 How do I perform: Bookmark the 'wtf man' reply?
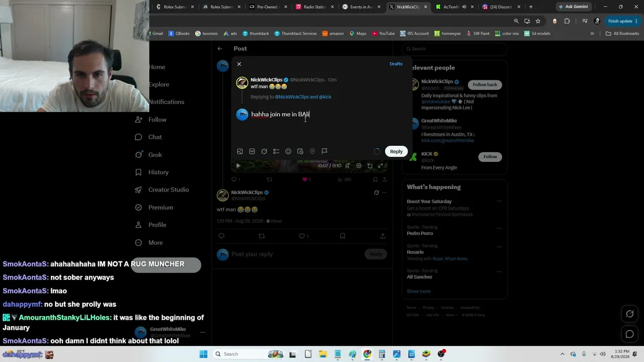pos(342,236)
